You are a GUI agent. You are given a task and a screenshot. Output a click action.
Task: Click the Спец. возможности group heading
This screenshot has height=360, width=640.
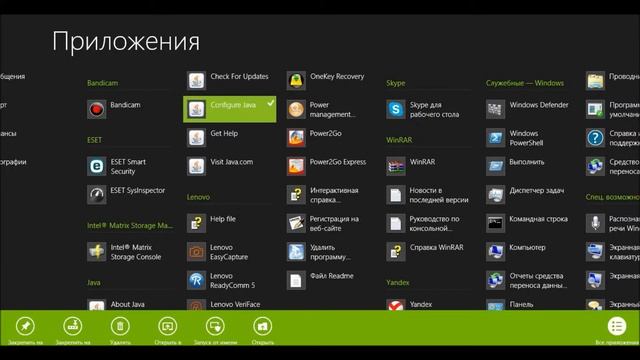click(x=613, y=197)
